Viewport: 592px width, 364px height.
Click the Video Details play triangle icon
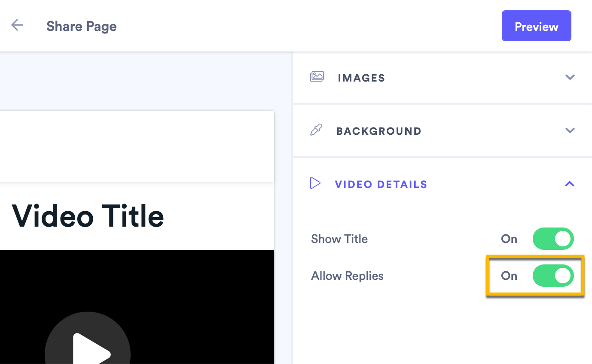[x=315, y=183]
